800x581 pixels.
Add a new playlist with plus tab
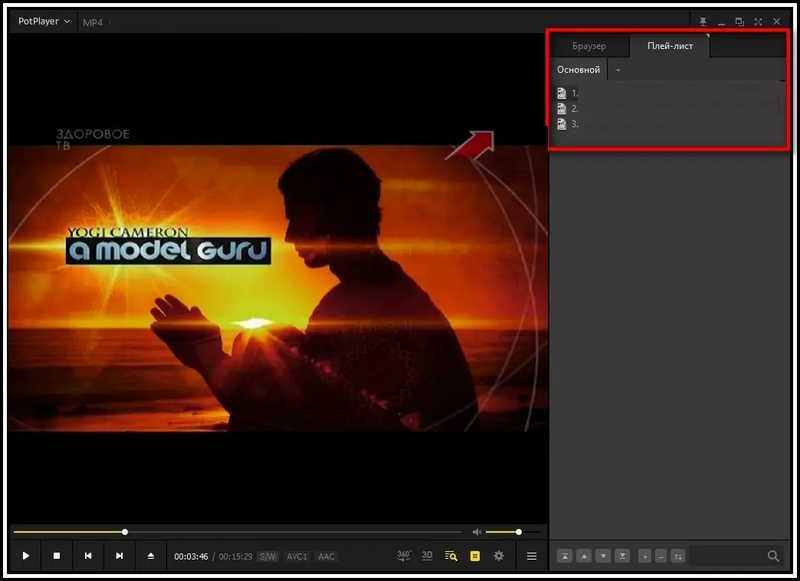click(x=618, y=70)
